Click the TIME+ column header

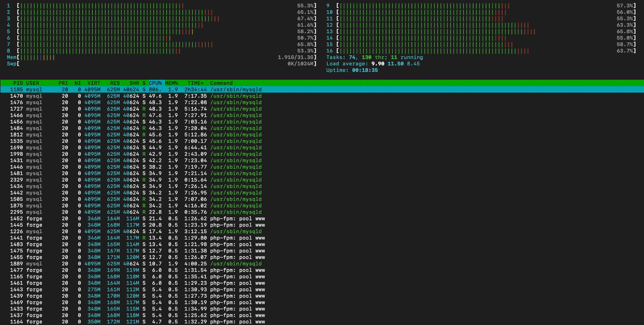(195, 83)
